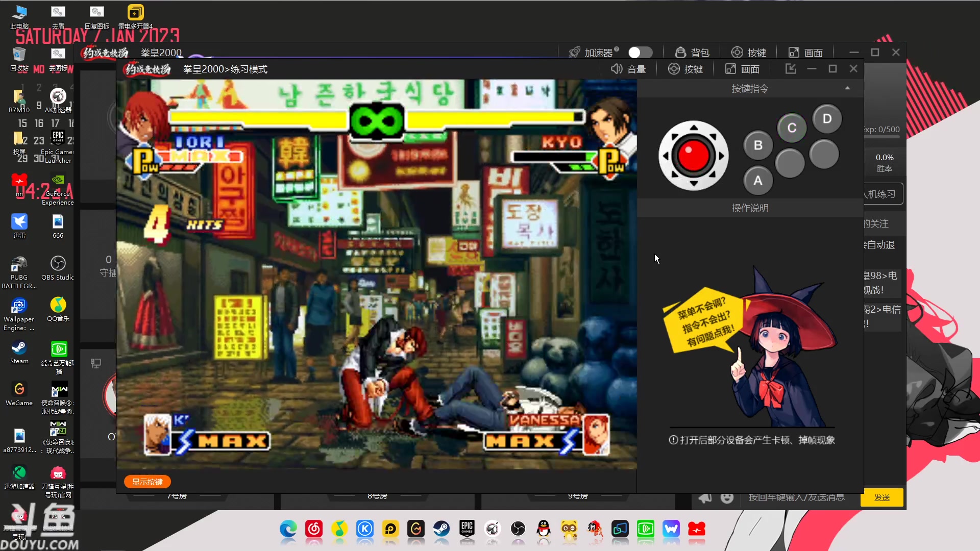Open Epic Games Launcher desktop shortcut
Image resolution: width=980 pixels, height=551 pixels.
pyautogui.click(x=58, y=147)
